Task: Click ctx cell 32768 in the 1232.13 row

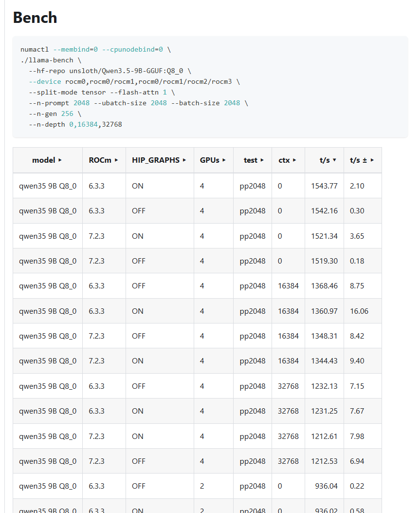Action: (x=288, y=386)
